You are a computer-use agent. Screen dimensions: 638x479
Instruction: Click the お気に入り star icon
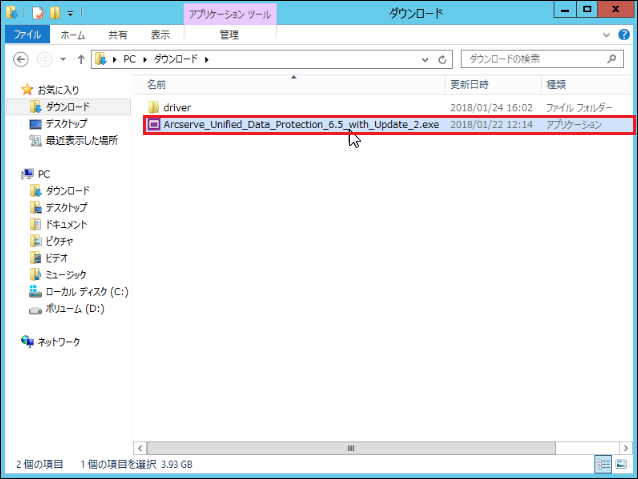(x=27, y=90)
